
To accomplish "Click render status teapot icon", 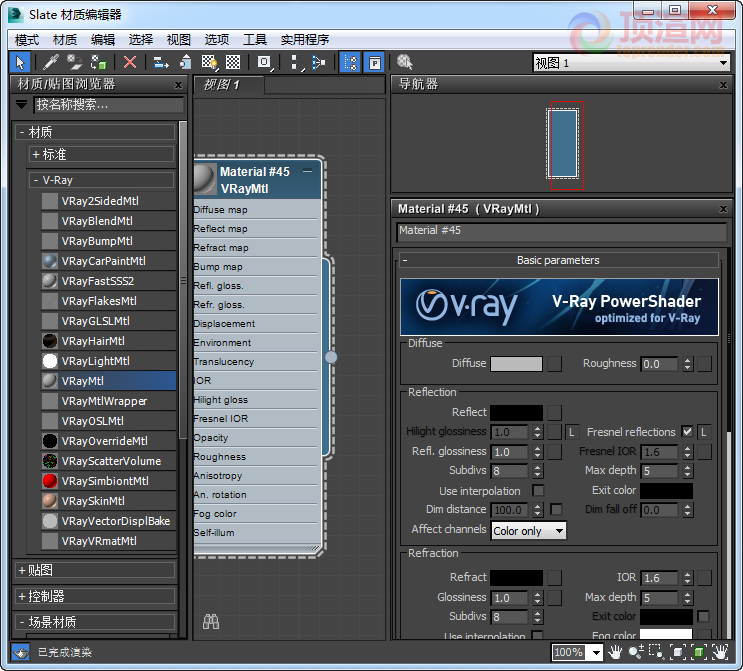I will click(20, 653).
